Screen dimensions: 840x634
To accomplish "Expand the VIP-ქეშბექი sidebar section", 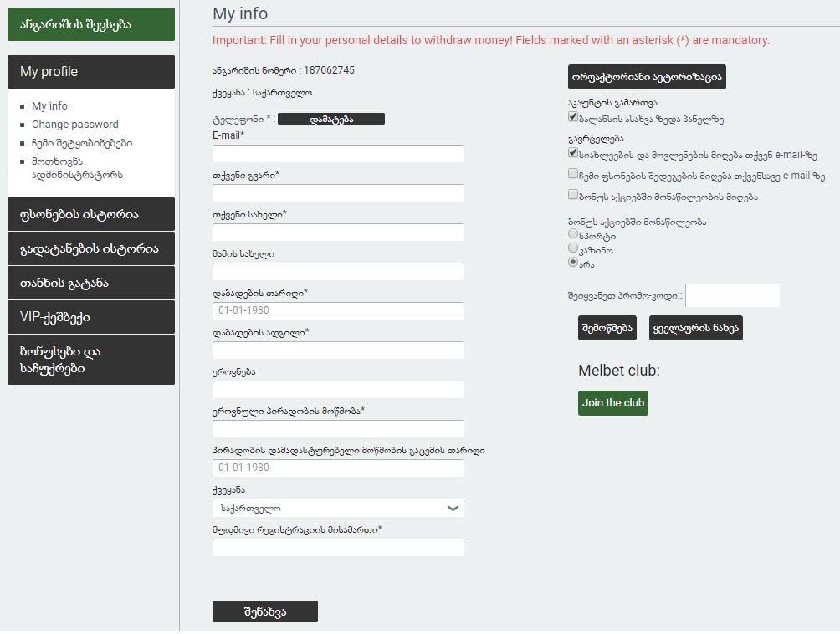I will pyautogui.click(x=91, y=317).
